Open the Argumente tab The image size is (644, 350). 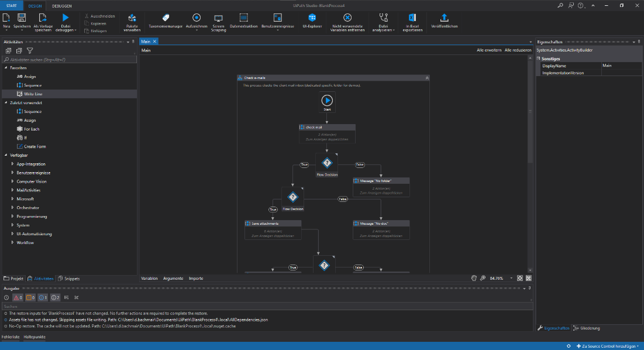173,278
